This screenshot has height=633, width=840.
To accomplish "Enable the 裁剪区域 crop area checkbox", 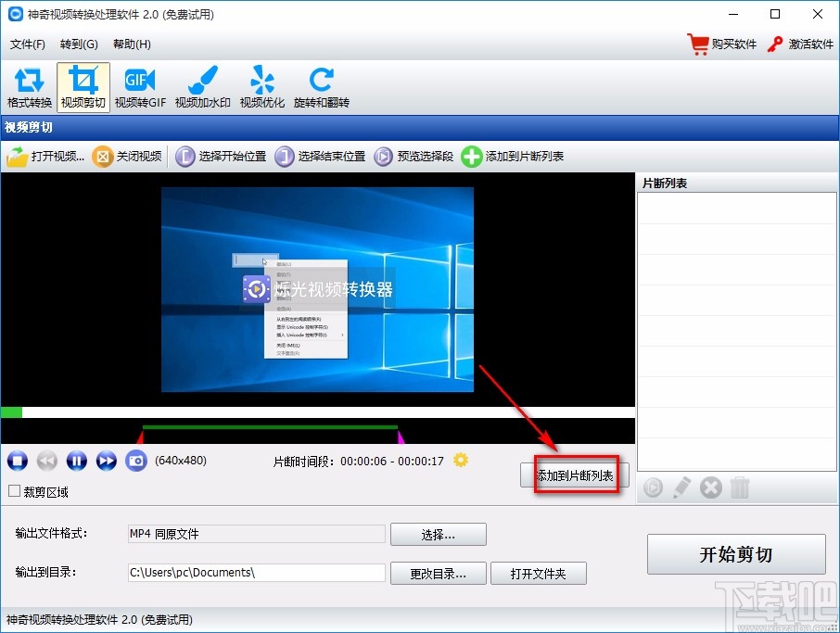I will point(15,491).
